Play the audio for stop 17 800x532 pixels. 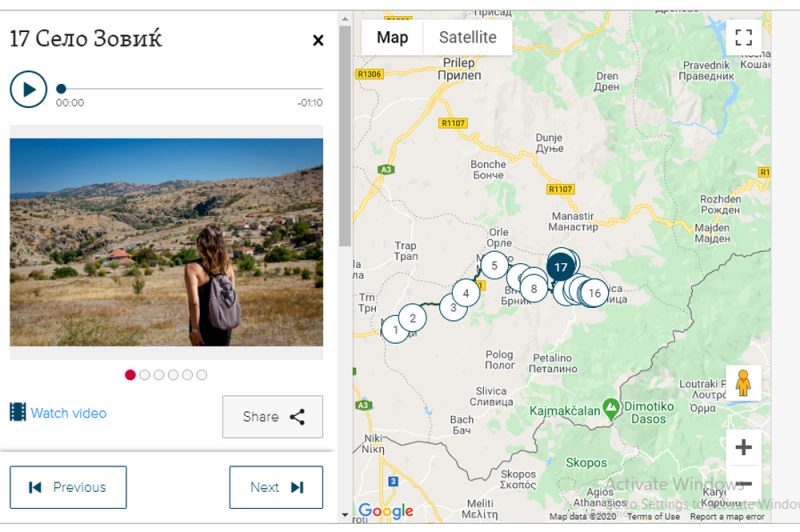pyautogui.click(x=28, y=89)
